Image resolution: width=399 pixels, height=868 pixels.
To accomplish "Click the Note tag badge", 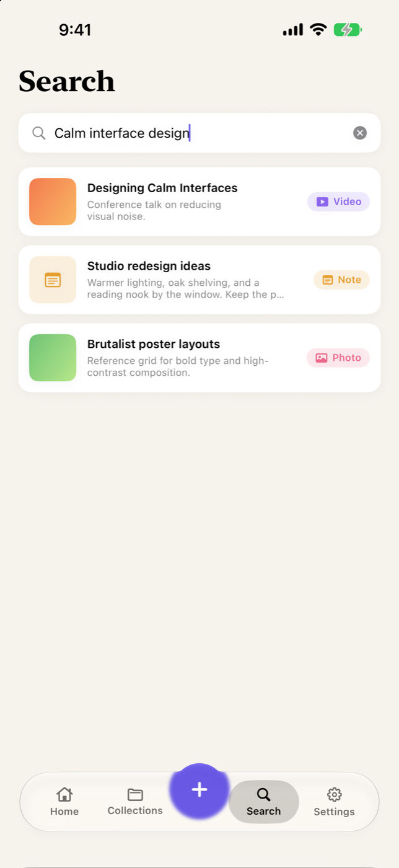I will coord(341,280).
